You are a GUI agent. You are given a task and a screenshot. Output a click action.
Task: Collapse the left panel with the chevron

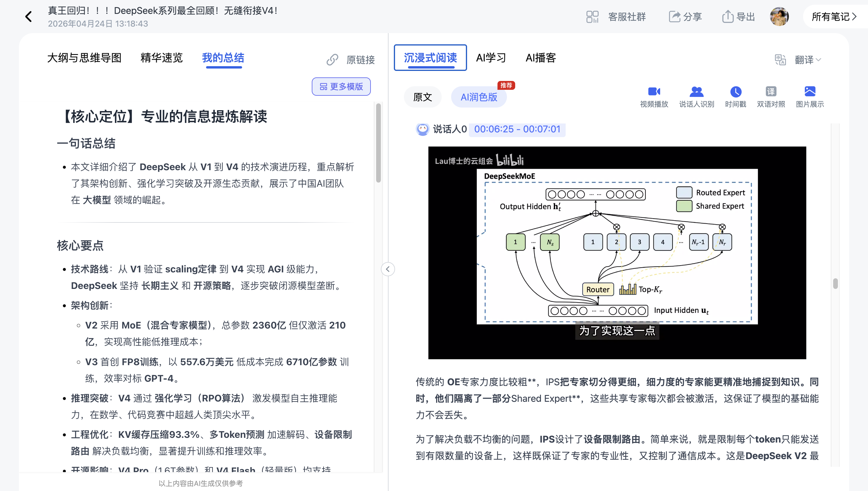[x=388, y=269]
